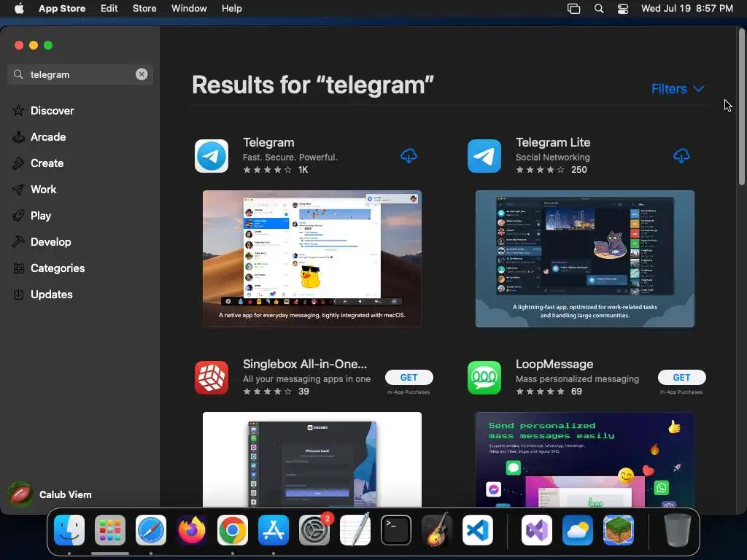
Task: Open Finder from the dock
Action: [69, 530]
